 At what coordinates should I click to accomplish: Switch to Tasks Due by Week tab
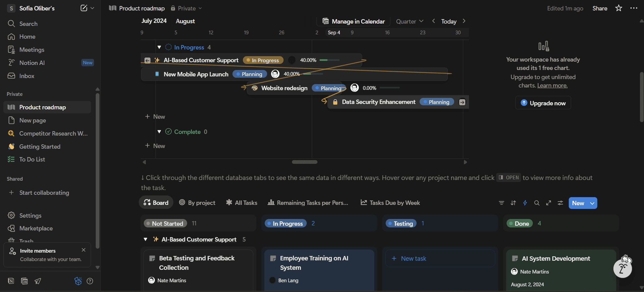pos(390,203)
